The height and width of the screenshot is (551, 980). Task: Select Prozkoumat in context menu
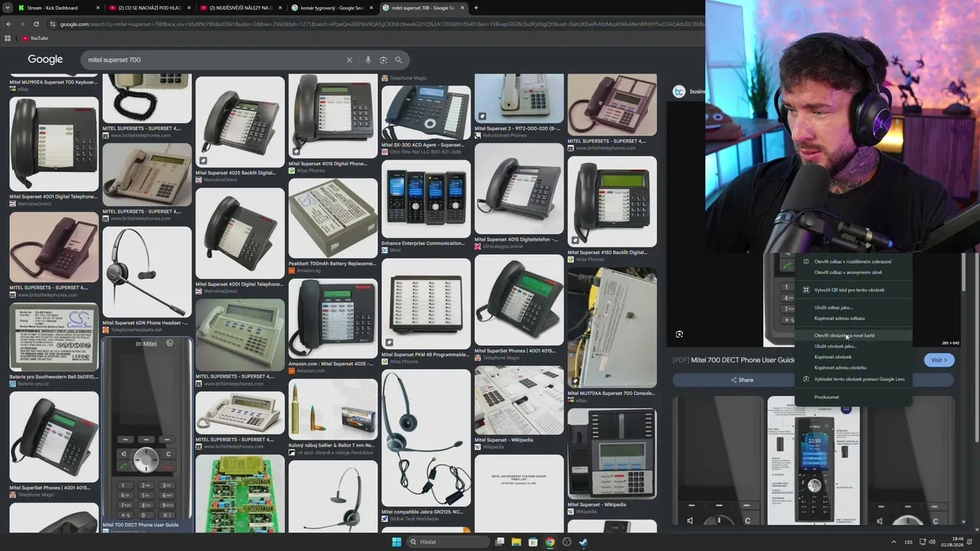coord(852,397)
